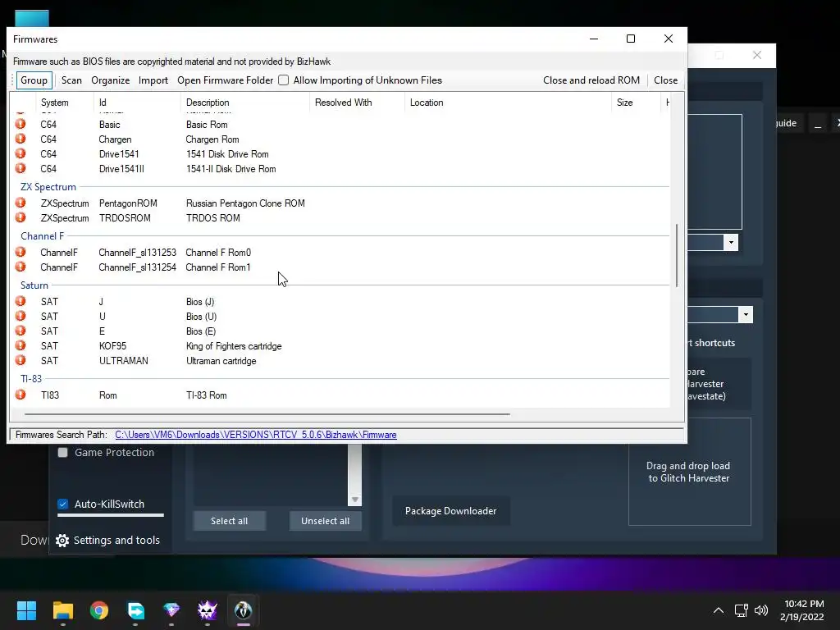The image size is (840, 630).
Task: Open the Package Downloader
Action: click(x=450, y=511)
